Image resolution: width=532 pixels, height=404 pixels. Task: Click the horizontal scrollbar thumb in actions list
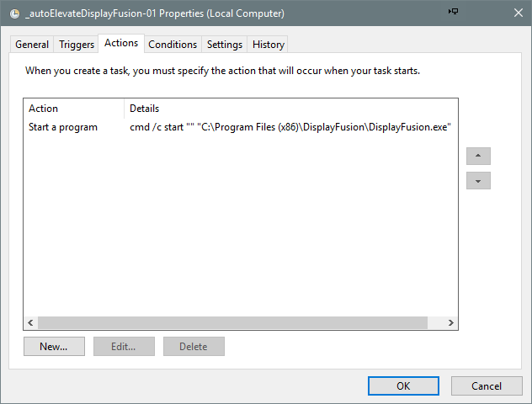232,323
